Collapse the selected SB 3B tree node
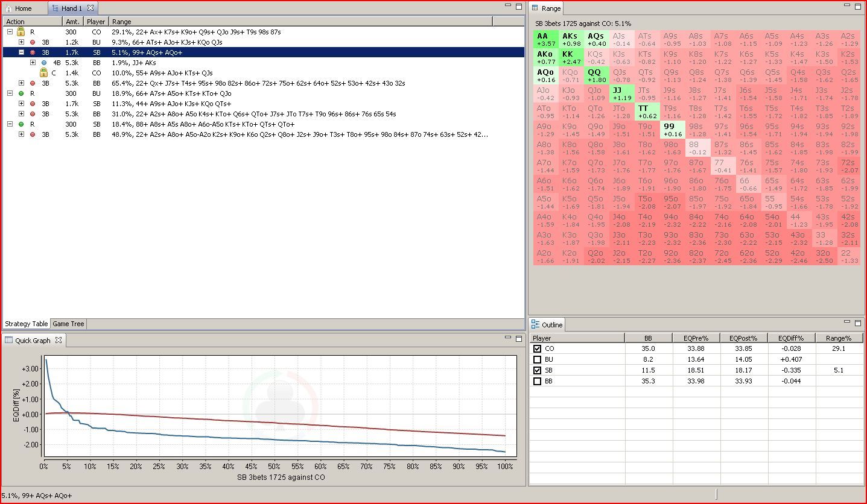867x504 pixels. 21,52
